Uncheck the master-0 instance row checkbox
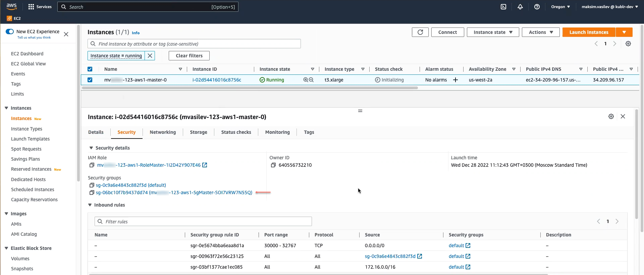Image resolution: width=644 pixels, height=275 pixels. coord(90,80)
